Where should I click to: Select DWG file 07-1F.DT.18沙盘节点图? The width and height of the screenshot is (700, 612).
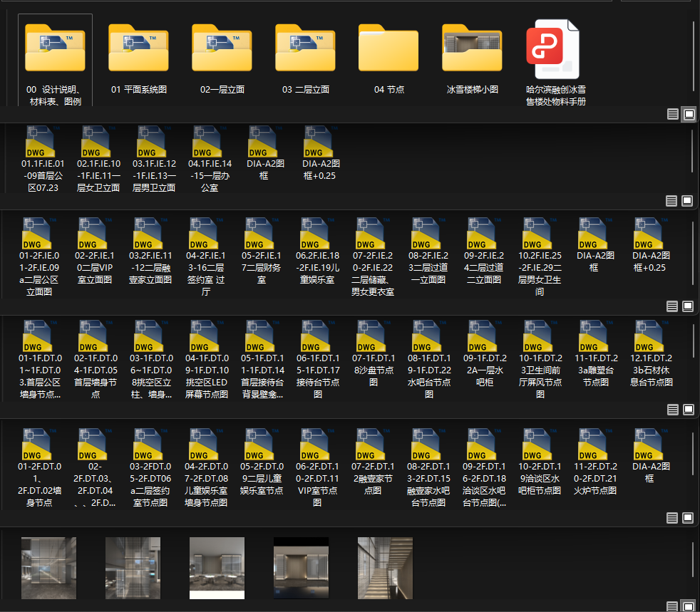click(374, 353)
